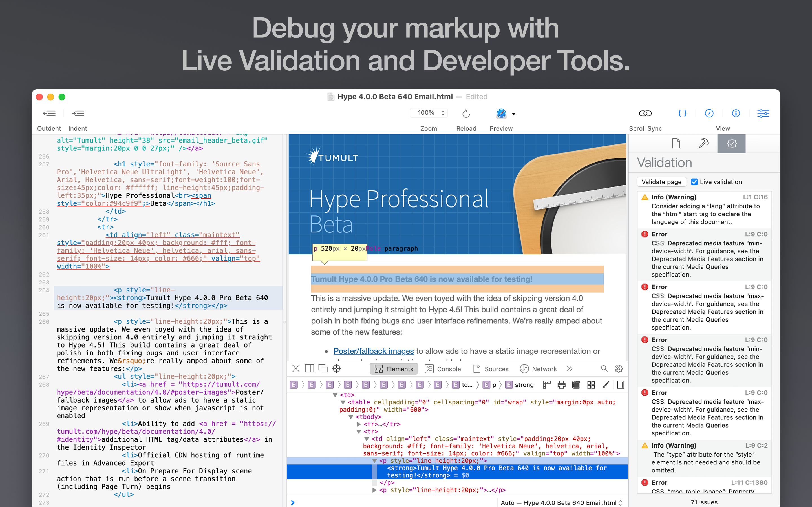Reload the document preview
The height and width of the screenshot is (507, 812).
[x=466, y=113]
